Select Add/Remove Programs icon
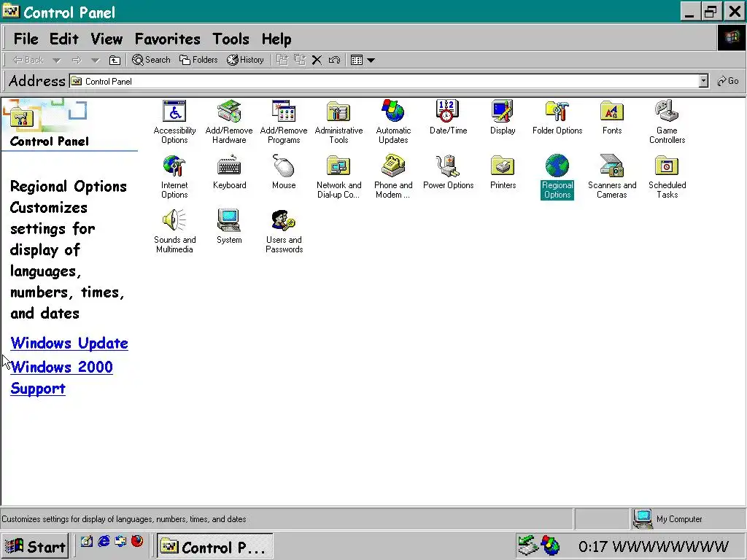The height and width of the screenshot is (560, 747). (284, 122)
